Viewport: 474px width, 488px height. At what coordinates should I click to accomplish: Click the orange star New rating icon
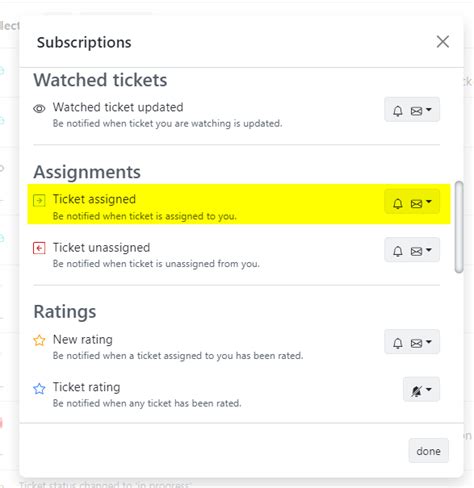tap(39, 340)
